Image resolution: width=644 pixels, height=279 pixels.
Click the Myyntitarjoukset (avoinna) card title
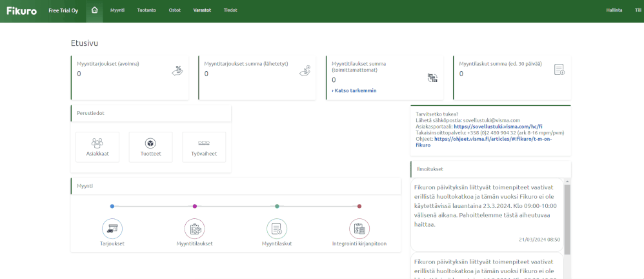[x=108, y=64]
